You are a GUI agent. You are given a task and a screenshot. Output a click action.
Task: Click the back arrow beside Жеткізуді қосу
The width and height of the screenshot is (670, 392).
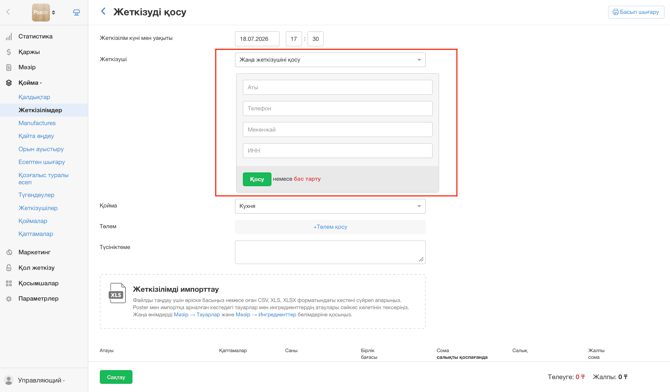tap(103, 12)
